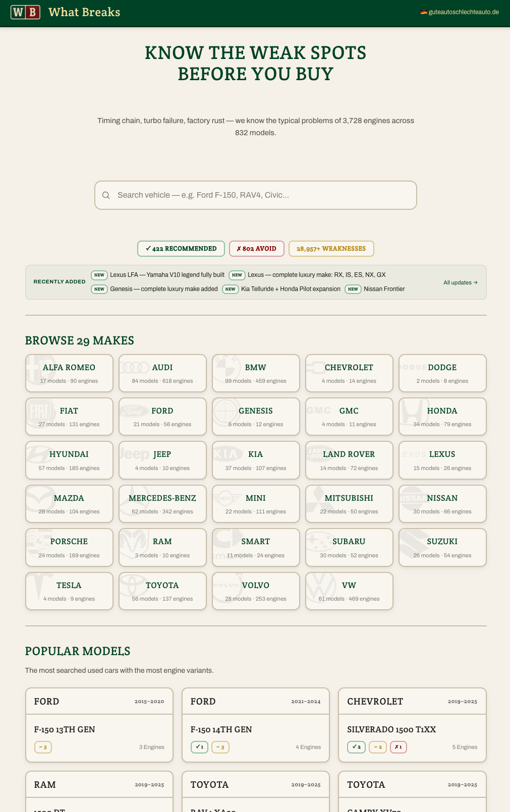Open Genesis make card
This screenshot has width=510, height=812.
[x=256, y=417]
